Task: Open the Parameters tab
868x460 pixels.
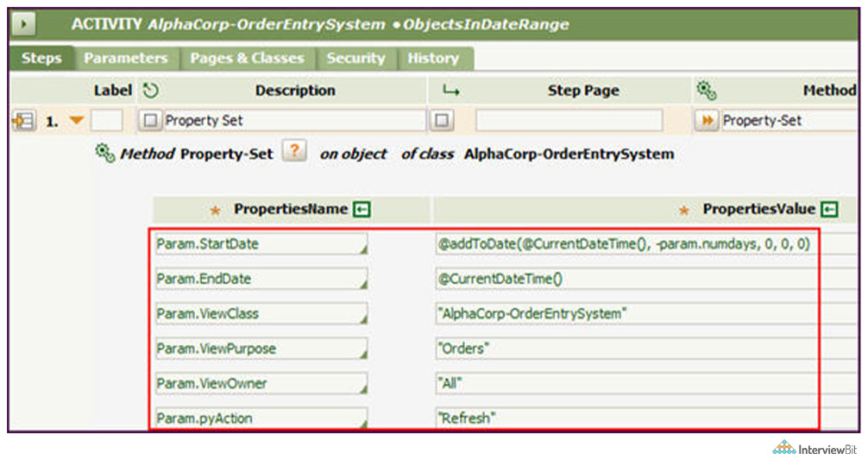Action: tap(126, 58)
